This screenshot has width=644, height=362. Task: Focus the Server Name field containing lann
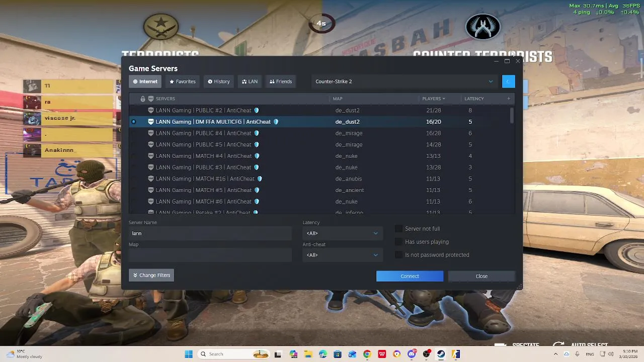(210, 233)
